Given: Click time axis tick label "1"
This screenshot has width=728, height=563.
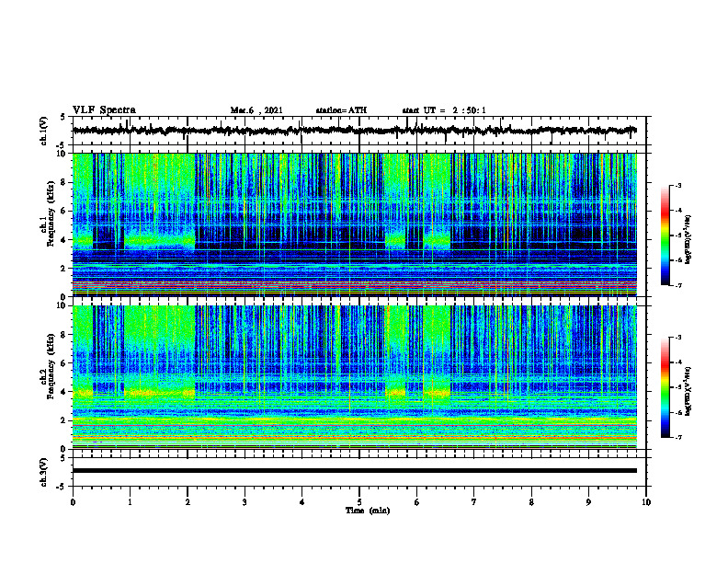Looking at the screenshot, I should tap(130, 502).
